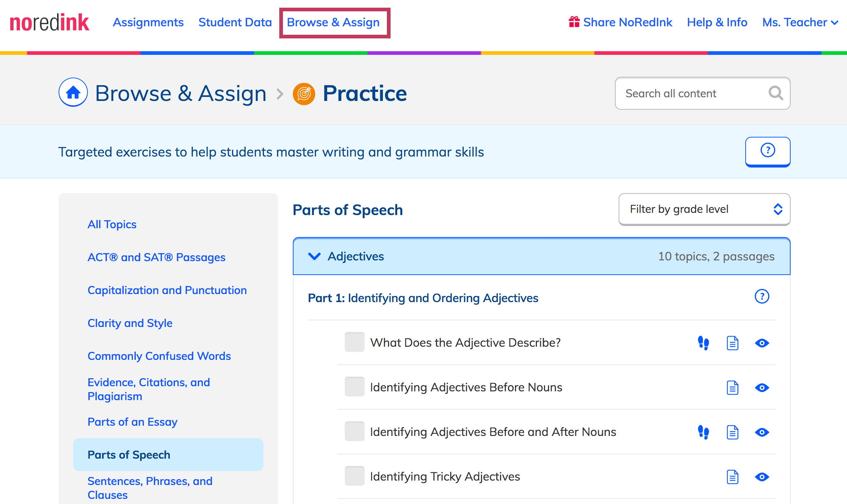Click the Share NoRedInk link
This screenshot has height=504, width=847.
point(628,22)
